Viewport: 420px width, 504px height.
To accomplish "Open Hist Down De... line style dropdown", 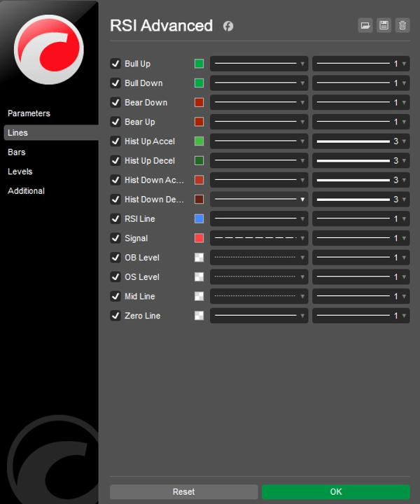I will (259, 199).
